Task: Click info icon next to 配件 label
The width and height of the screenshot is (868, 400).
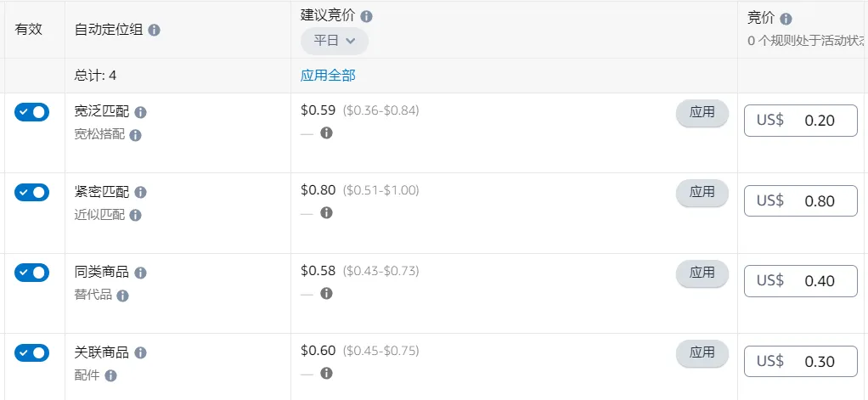Action: 110,375
